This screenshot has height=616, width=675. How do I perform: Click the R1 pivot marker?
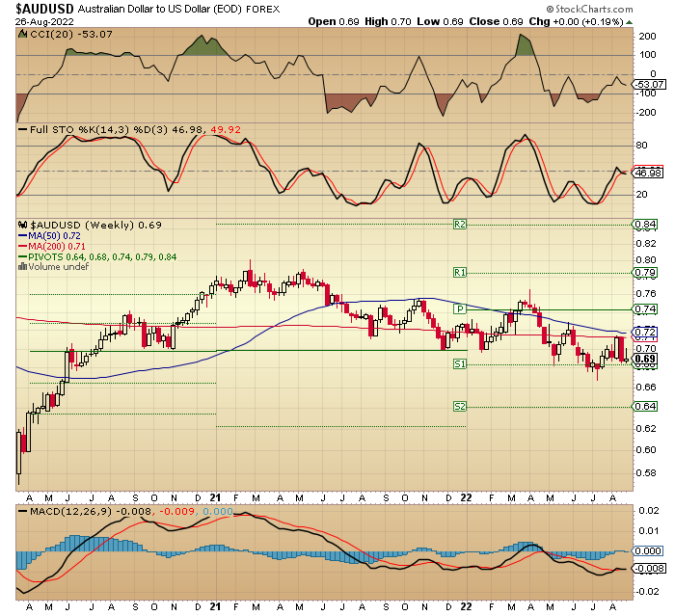[460, 273]
